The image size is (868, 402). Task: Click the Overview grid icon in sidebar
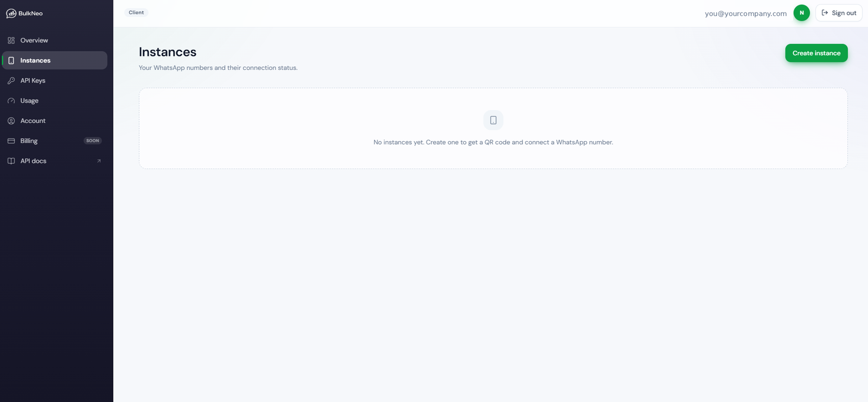11,40
